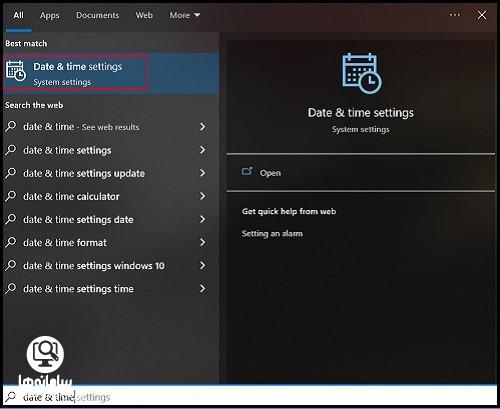Select 'date & time calculator' suggestion
This screenshot has height=409, width=500.
pos(71,197)
